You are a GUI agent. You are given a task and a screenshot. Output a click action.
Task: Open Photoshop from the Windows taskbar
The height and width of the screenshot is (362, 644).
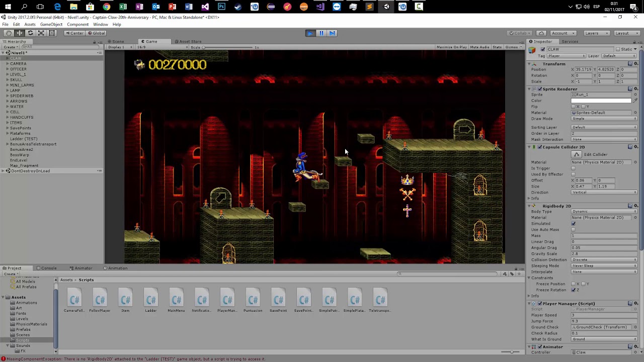221,7
